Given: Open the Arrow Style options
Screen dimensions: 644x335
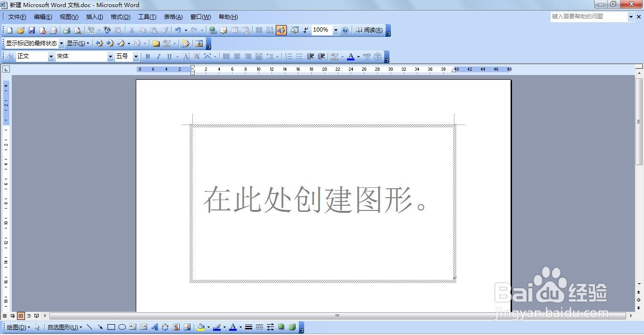Looking at the screenshot, I should (270, 327).
